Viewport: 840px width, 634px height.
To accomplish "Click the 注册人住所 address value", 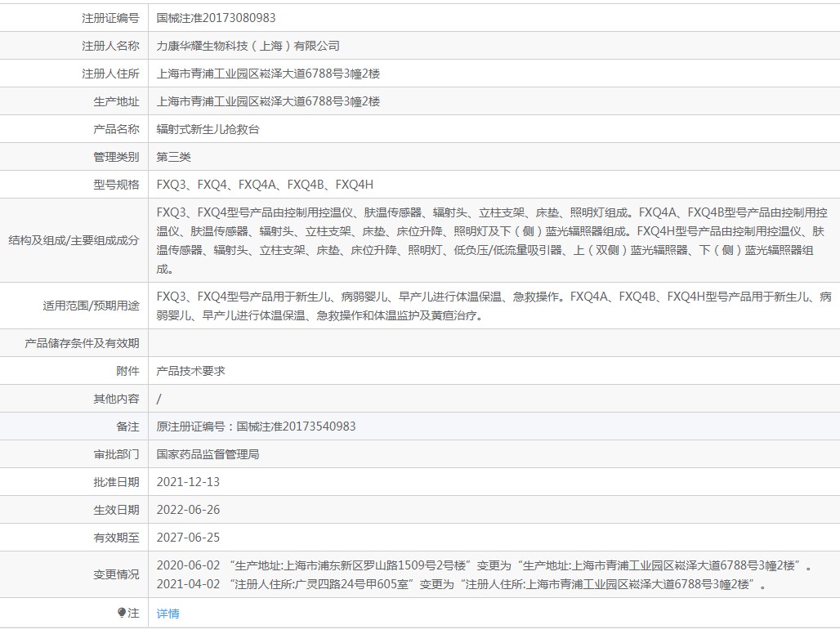I will pos(268,74).
